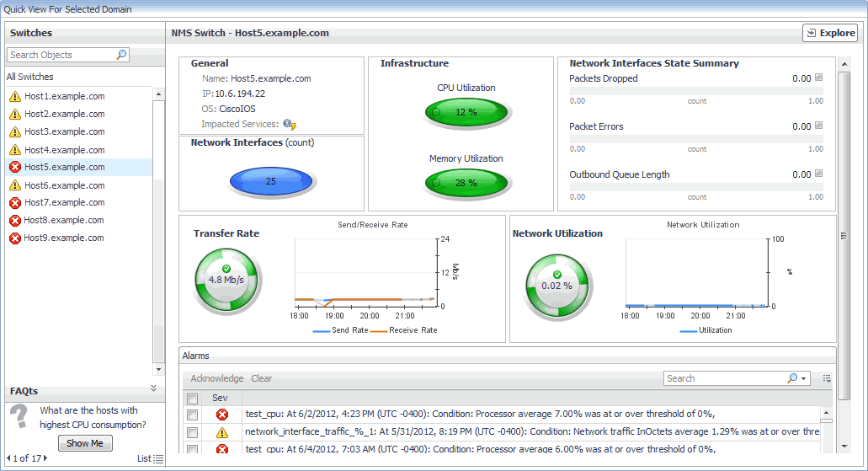The image size is (868, 471).
Task: Tick the checkbox for first test_cpu alarm
Action: [192, 415]
